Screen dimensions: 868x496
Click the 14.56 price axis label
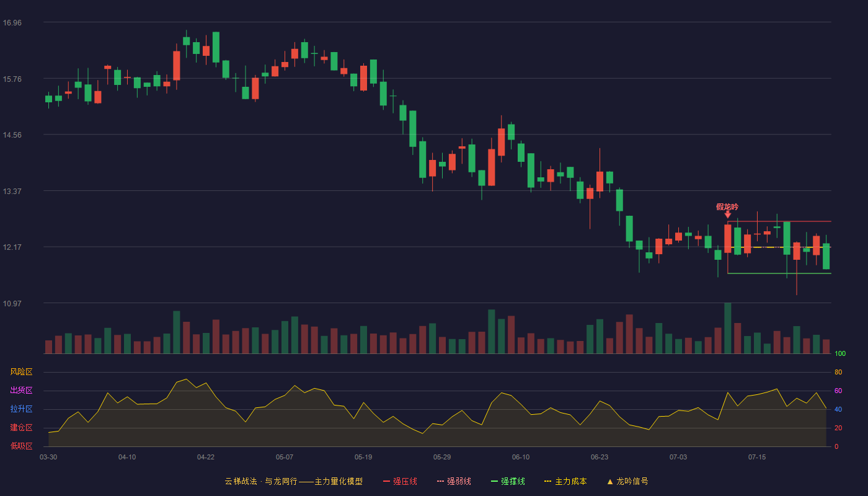point(12,135)
